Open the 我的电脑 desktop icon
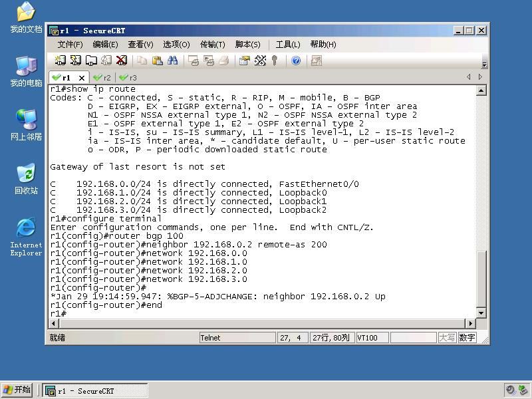 (x=26, y=72)
